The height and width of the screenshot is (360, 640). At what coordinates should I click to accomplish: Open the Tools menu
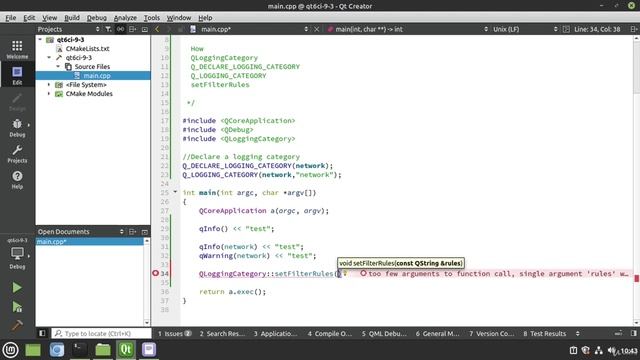point(151,18)
